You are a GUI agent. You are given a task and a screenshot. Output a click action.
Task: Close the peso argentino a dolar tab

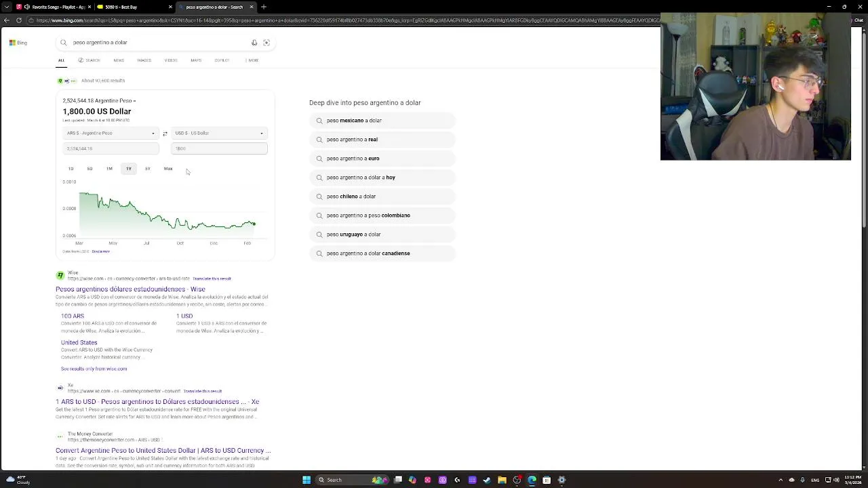tap(252, 7)
